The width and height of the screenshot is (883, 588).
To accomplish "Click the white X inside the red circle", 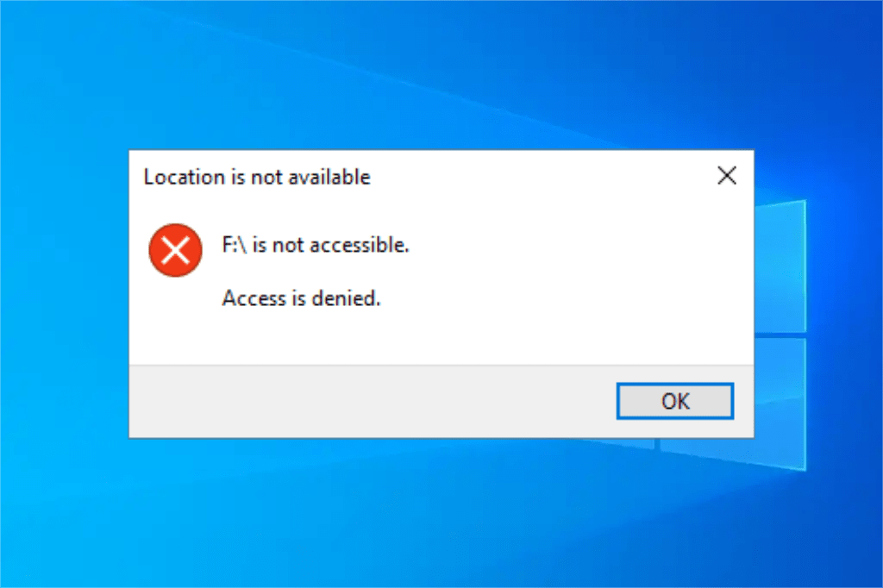I will [176, 250].
